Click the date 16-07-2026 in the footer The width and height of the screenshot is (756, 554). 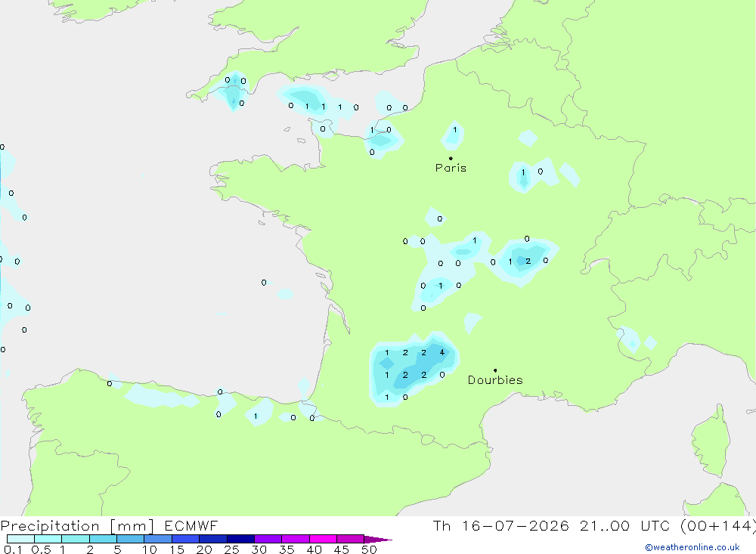(x=516, y=525)
